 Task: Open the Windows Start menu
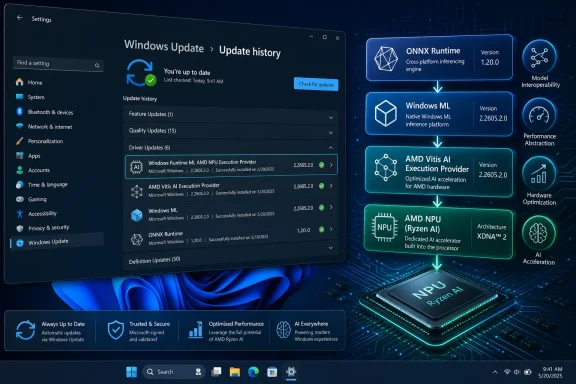tap(132, 372)
